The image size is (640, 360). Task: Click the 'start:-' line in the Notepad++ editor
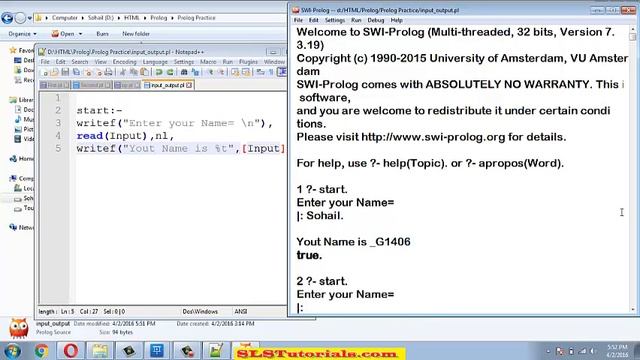coord(99,110)
